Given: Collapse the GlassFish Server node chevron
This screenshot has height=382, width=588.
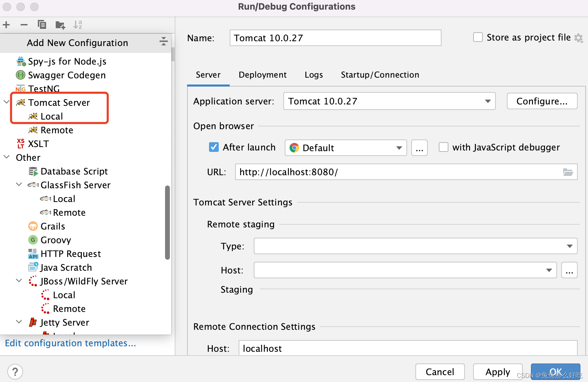Looking at the screenshot, I should 19,184.
